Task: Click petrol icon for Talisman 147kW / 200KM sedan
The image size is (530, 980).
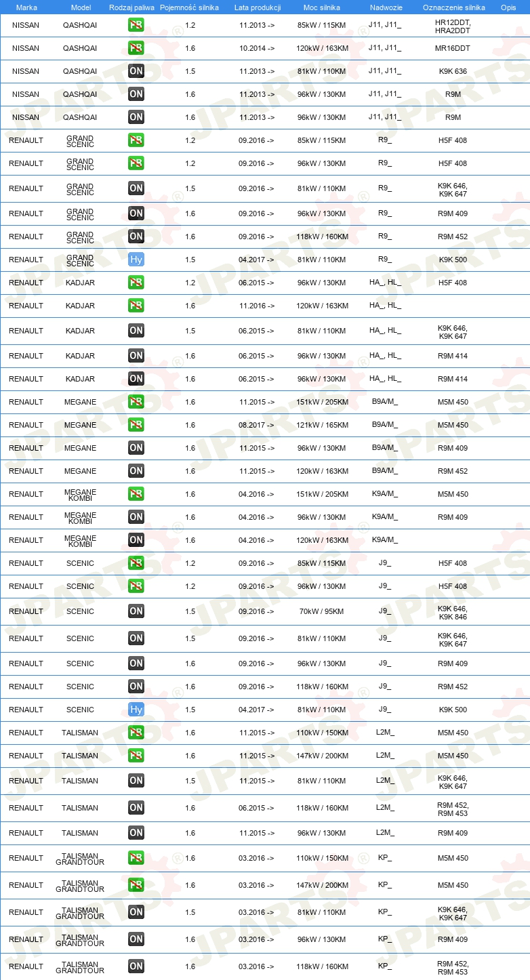Action: [136, 756]
